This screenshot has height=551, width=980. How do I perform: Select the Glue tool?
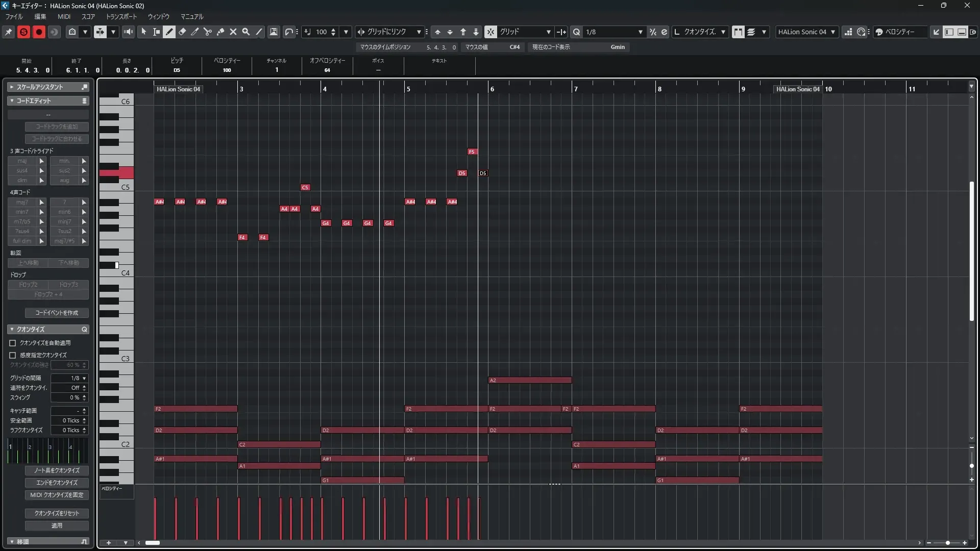click(x=220, y=32)
